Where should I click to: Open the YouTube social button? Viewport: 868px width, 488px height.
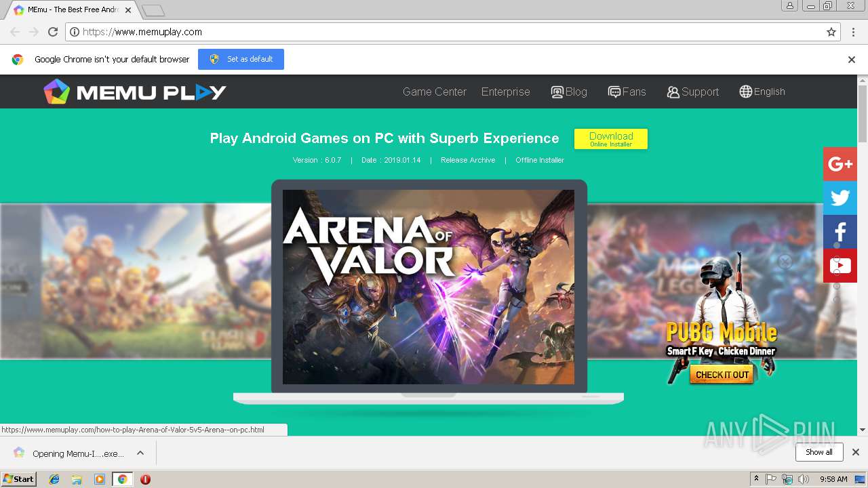pyautogui.click(x=840, y=266)
